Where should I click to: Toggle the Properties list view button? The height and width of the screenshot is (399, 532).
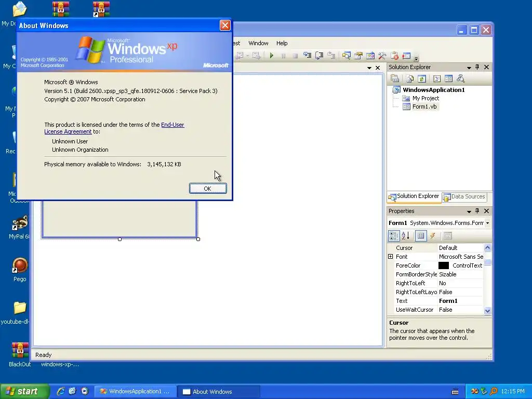[x=421, y=235]
